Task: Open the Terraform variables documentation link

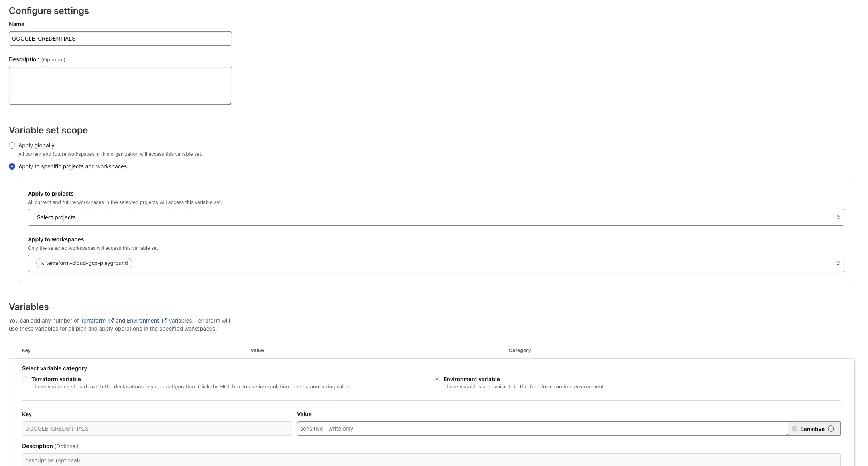Action: [93, 321]
